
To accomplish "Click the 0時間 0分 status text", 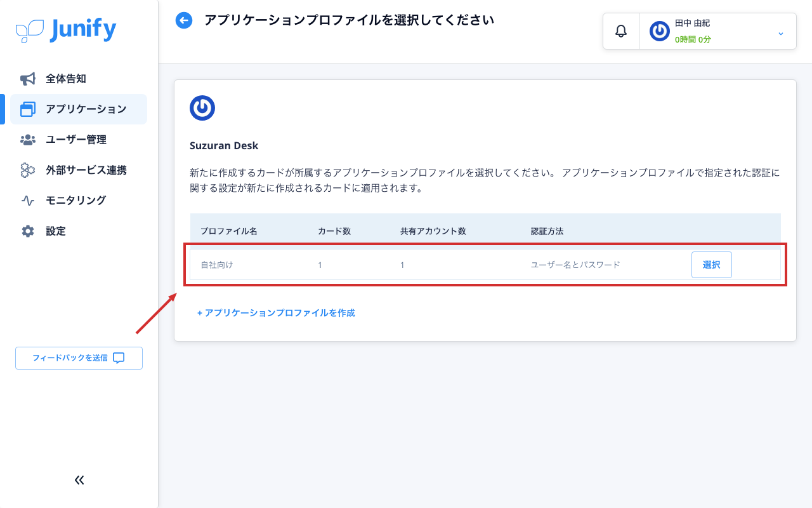I will (693, 39).
